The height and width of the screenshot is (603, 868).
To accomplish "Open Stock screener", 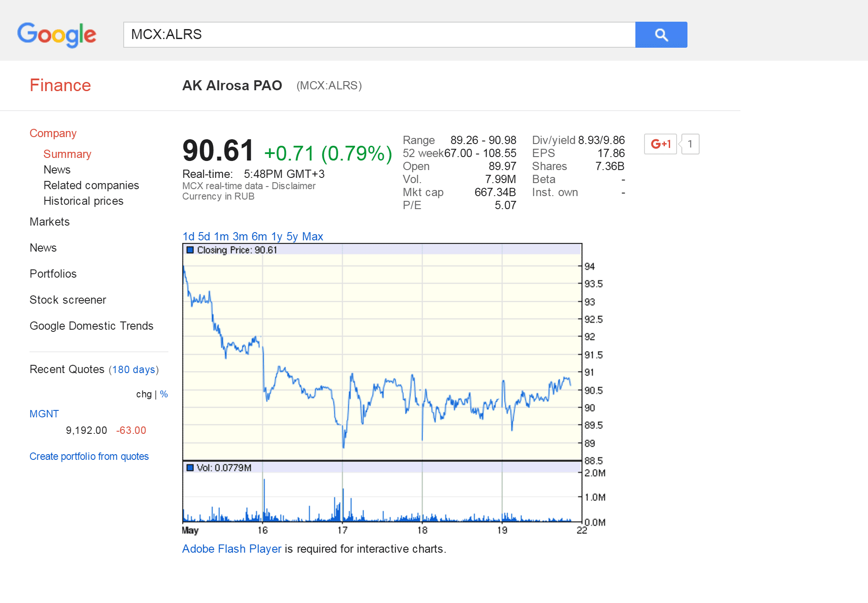I will (68, 300).
